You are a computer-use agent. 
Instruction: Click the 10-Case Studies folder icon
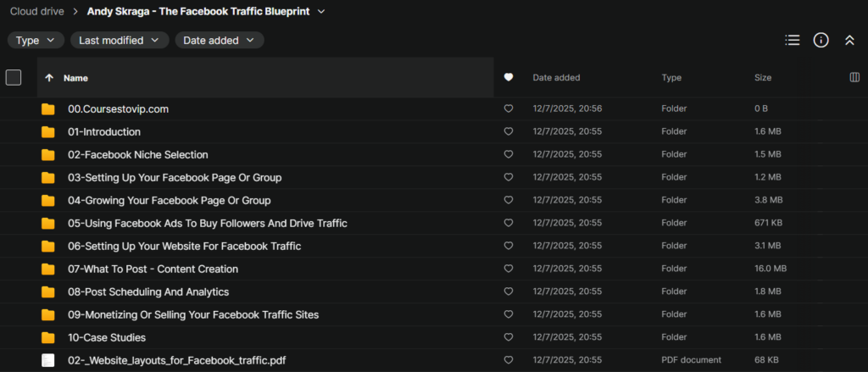click(x=48, y=337)
